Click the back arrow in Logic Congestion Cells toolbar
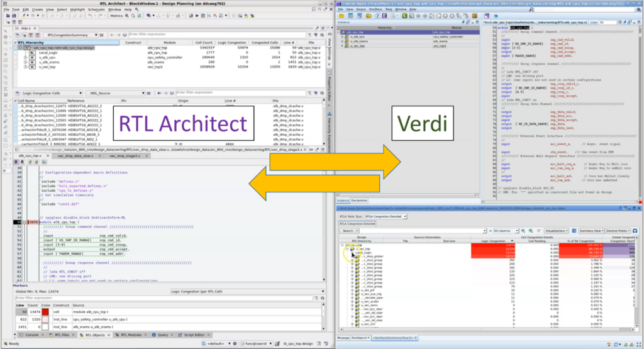Viewport: 644px width, 349px height. 159,93
